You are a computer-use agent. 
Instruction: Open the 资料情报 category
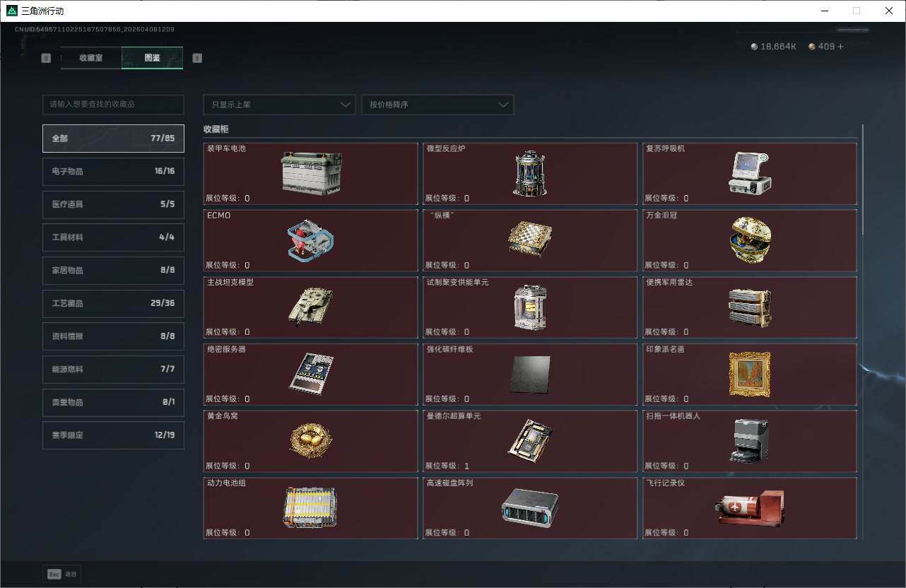point(113,336)
